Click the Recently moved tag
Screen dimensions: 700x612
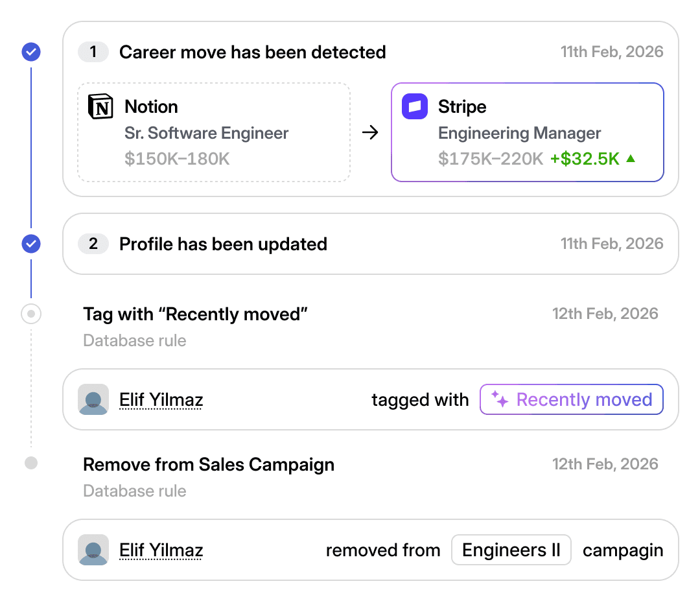tap(572, 399)
